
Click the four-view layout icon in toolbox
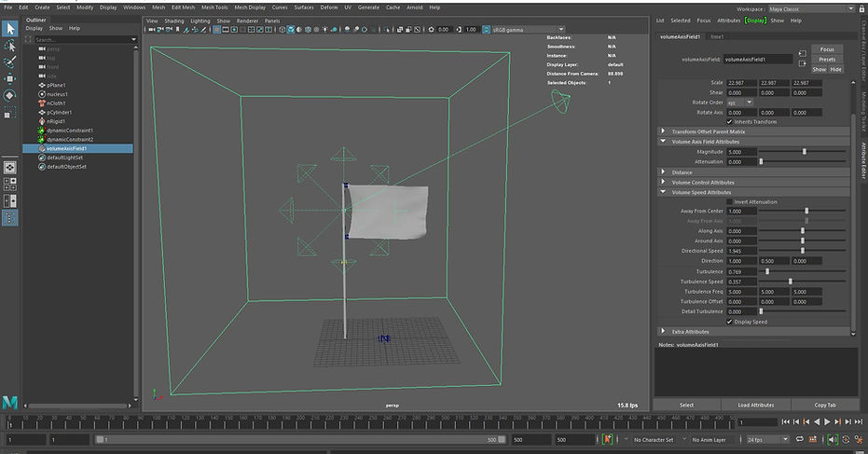[9, 184]
